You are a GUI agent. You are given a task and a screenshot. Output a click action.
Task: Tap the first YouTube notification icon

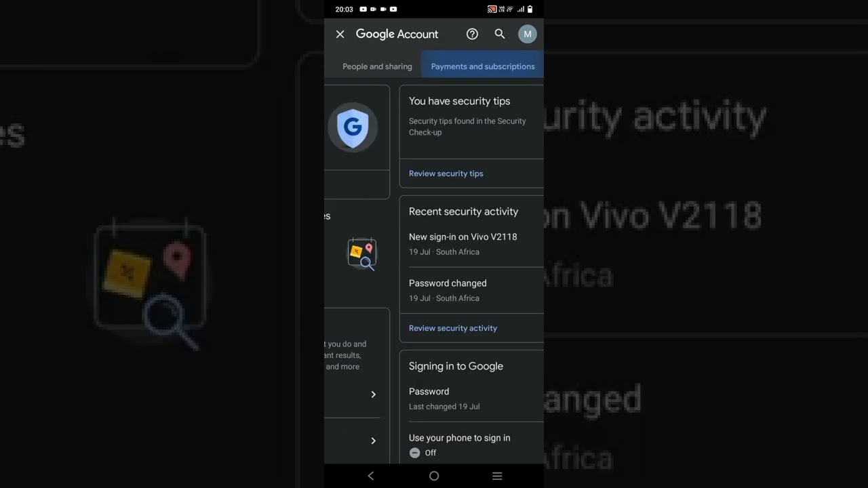coord(363,9)
